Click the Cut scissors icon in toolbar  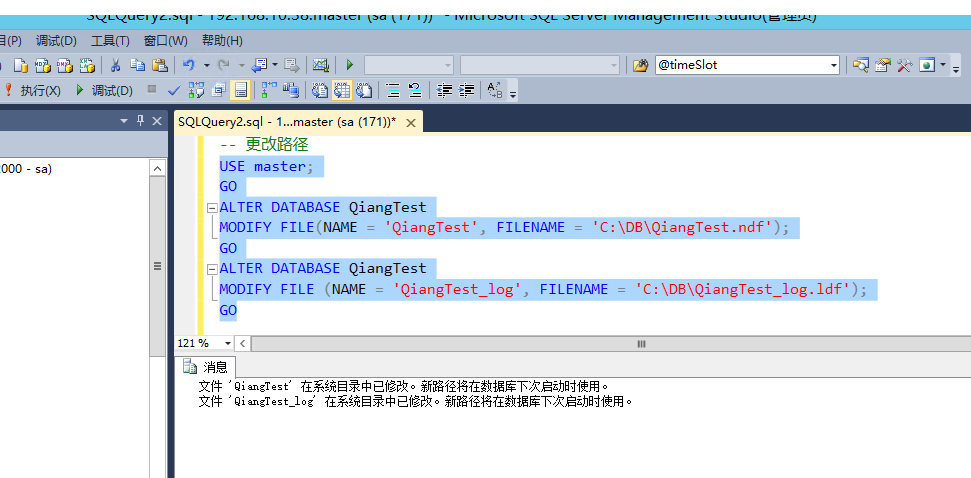[115, 65]
